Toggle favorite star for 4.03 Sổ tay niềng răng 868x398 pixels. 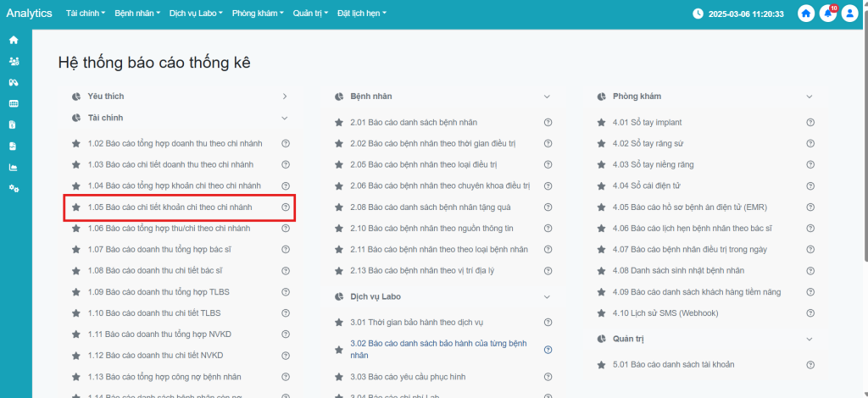pyautogui.click(x=602, y=165)
